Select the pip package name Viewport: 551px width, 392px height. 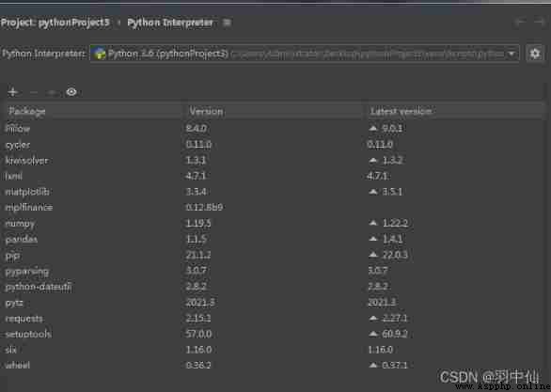click(12, 257)
